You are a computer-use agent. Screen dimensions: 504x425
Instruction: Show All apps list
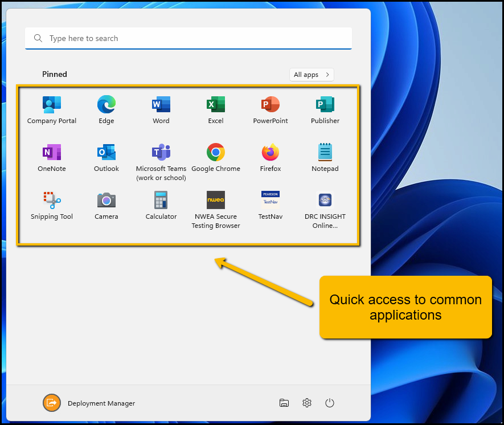coord(312,75)
